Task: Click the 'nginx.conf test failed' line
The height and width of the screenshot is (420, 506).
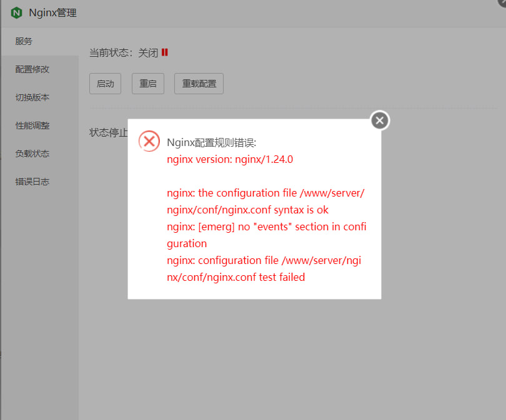Action: pyautogui.click(x=264, y=268)
